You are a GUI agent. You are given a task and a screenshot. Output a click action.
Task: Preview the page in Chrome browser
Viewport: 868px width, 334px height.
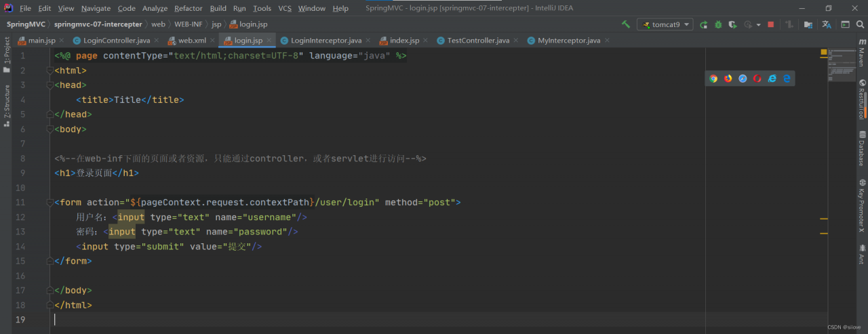[x=713, y=79]
